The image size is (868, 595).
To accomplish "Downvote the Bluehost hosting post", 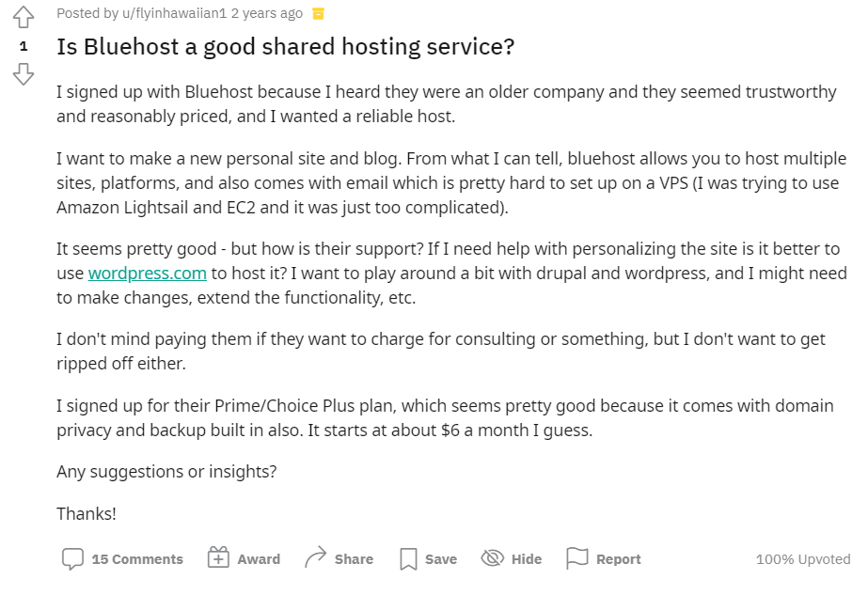I will pos(24,73).
